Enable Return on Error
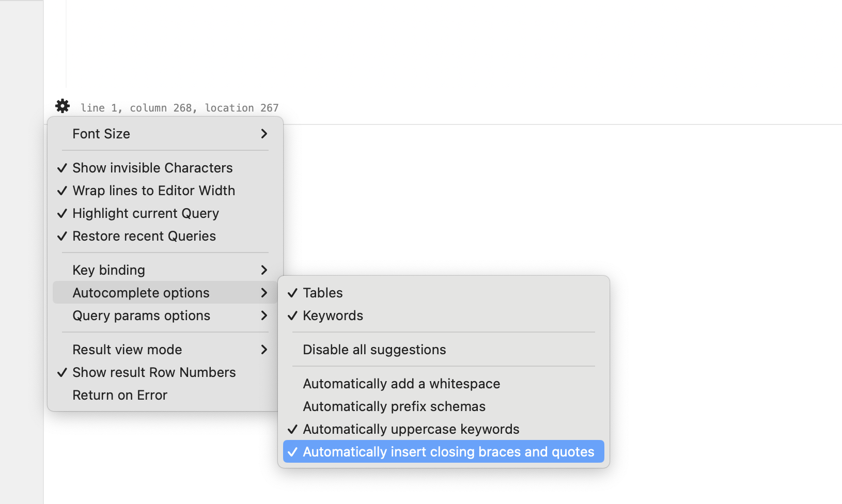The height and width of the screenshot is (504, 842). coord(120,395)
